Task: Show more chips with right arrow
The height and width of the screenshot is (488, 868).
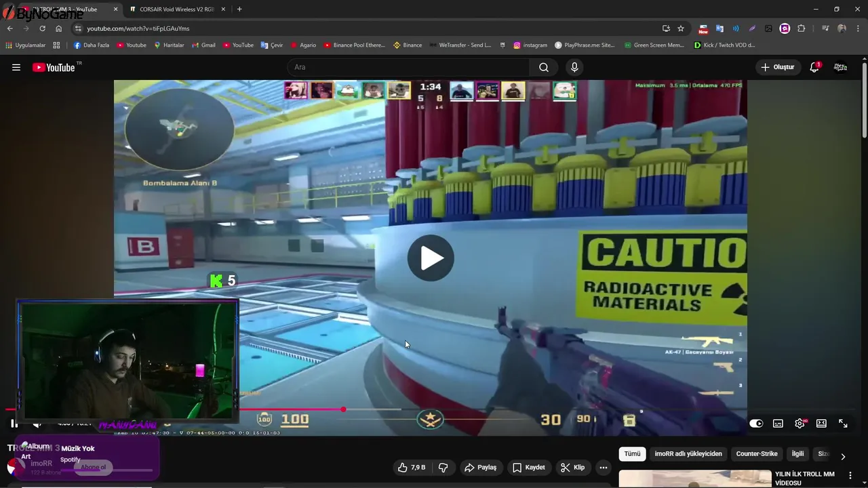Action: tap(843, 456)
